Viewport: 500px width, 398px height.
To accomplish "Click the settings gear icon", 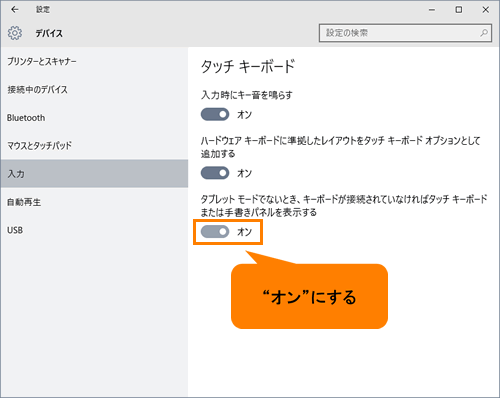I will click(x=15, y=33).
